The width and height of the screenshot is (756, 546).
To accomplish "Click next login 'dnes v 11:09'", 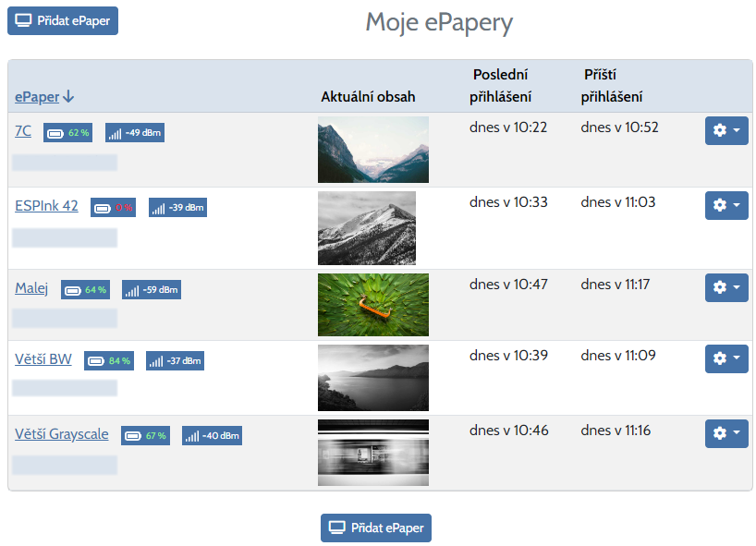I will [618, 355].
